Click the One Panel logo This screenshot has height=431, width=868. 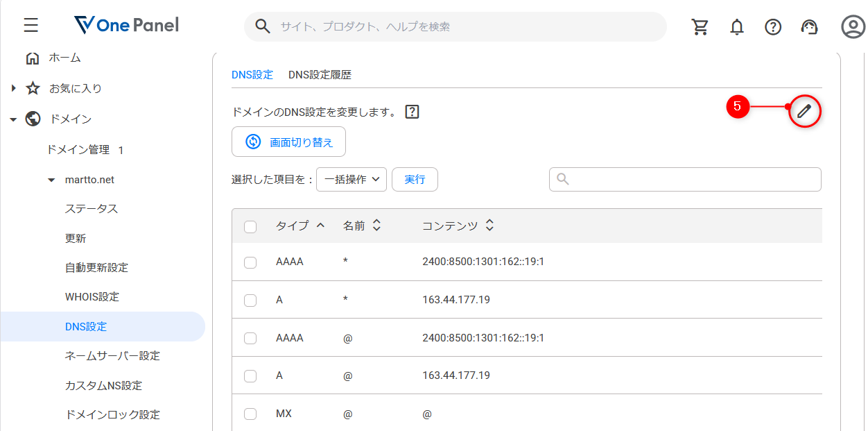(x=126, y=26)
